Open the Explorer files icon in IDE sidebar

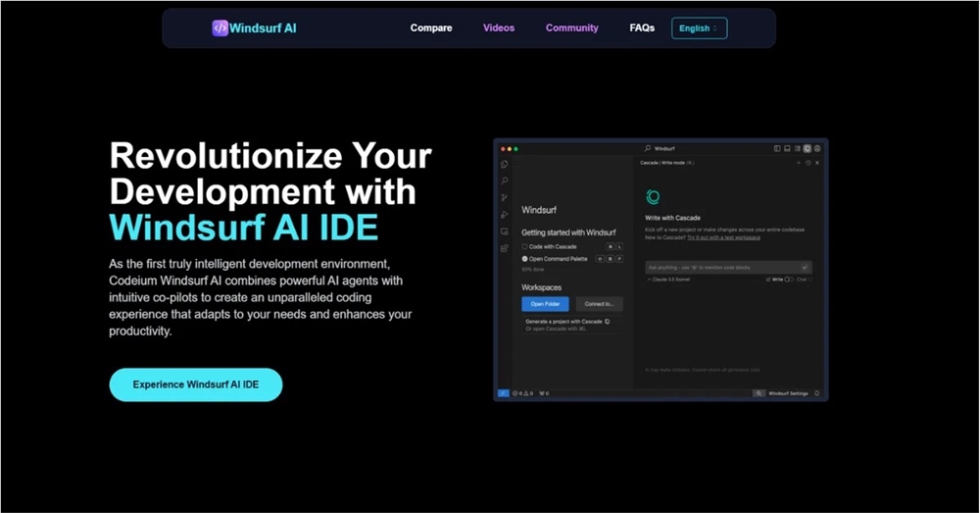point(504,165)
